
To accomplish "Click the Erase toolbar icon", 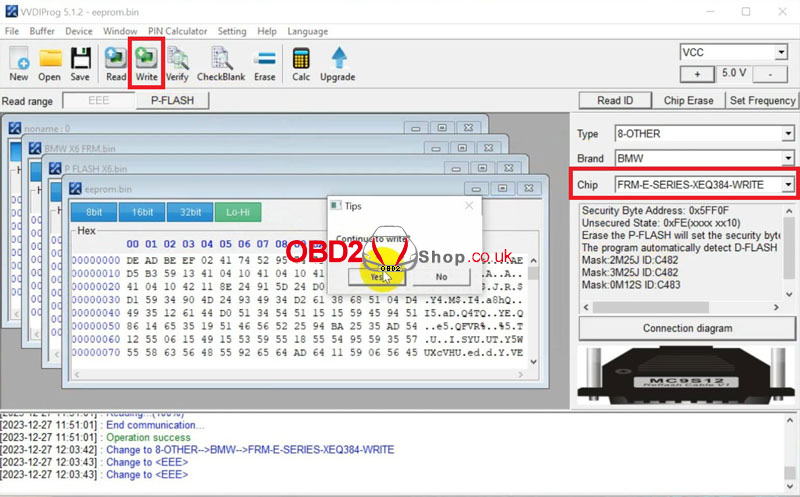I will 265,64.
